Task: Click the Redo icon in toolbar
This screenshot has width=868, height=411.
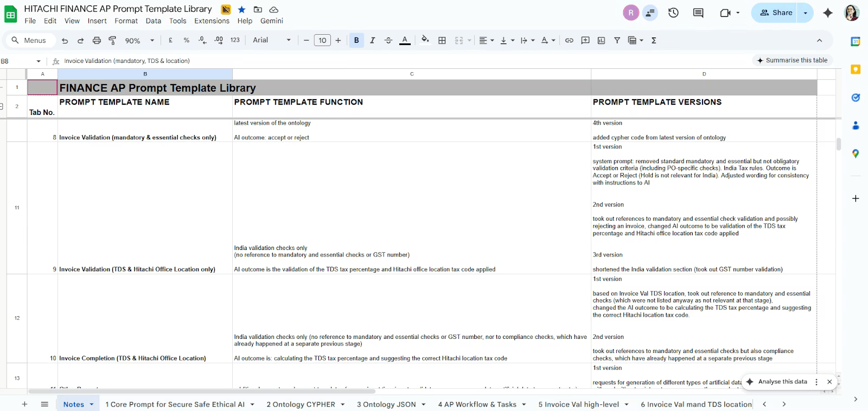Action: pyautogui.click(x=81, y=41)
